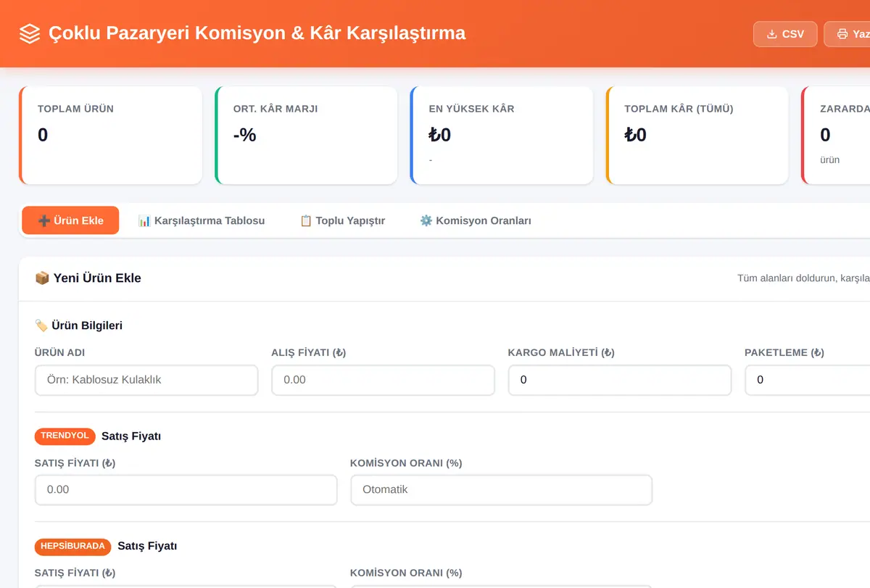Click the HEPSİBURADA badge label
Image resolution: width=870 pixels, height=588 pixels.
pyautogui.click(x=73, y=546)
